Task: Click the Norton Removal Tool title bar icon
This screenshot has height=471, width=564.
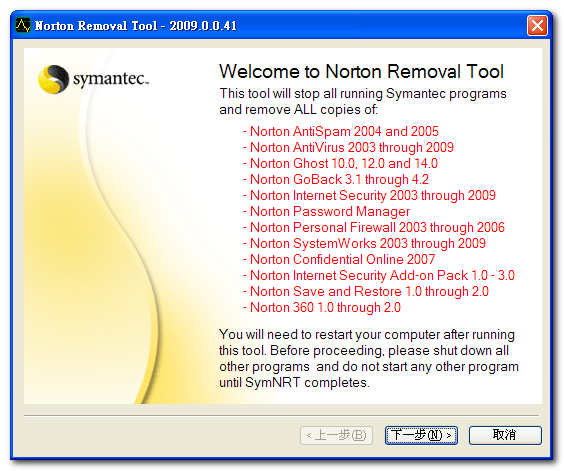Action: click(23, 26)
